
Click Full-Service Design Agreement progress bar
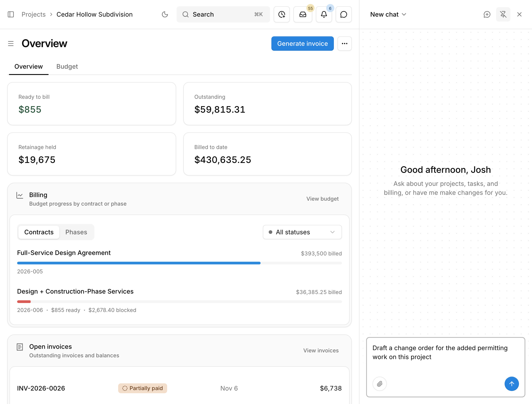coord(179,263)
